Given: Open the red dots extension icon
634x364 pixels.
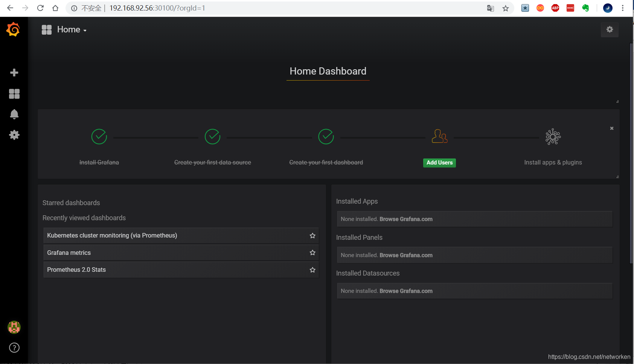Looking at the screenshot, I should click(570, 8).
